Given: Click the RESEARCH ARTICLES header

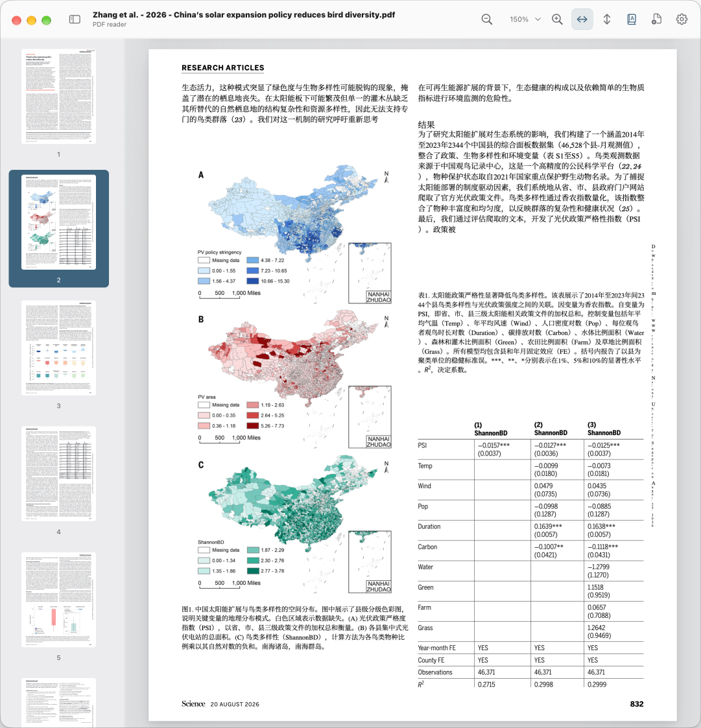Looking at the screenshot, I should [x=223, y=68].
